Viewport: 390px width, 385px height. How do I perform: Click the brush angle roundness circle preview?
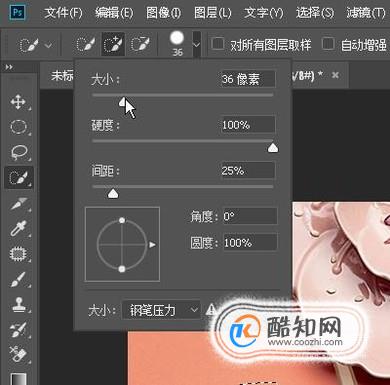click(x=122, y=244)
